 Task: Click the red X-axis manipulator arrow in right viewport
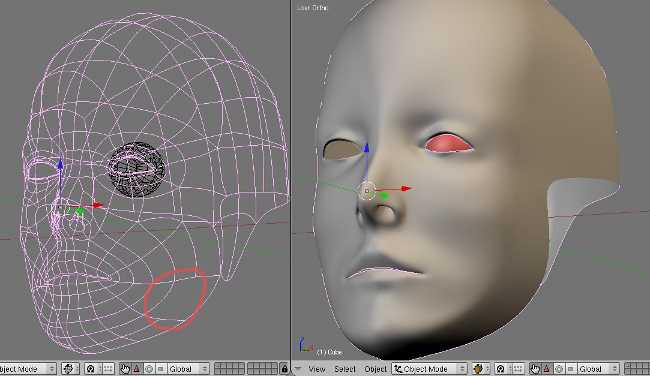coord(407,189)
